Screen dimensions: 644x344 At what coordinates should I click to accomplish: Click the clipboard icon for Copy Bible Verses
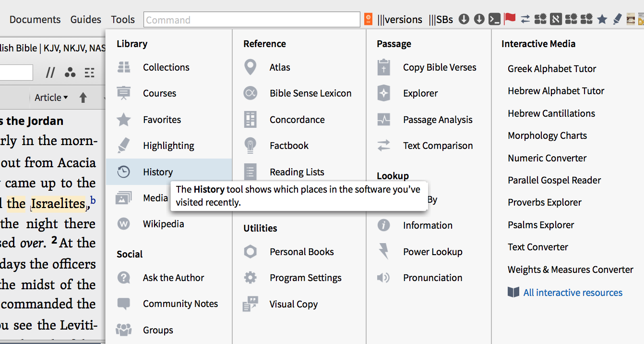click(x=383, y=67)
